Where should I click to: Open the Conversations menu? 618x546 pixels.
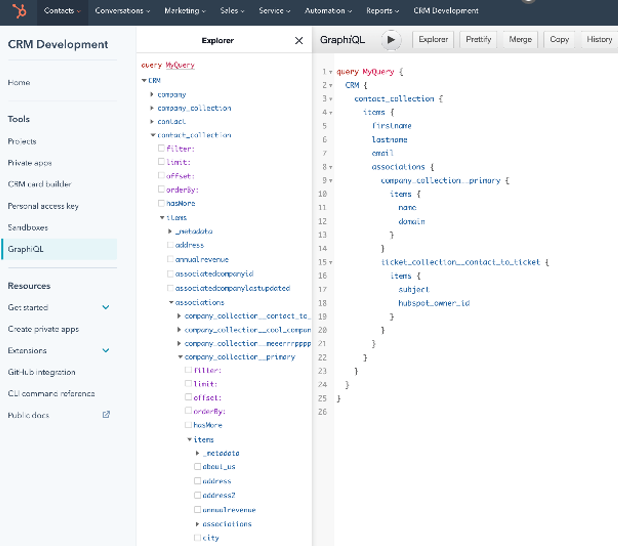tap(122, 11)
